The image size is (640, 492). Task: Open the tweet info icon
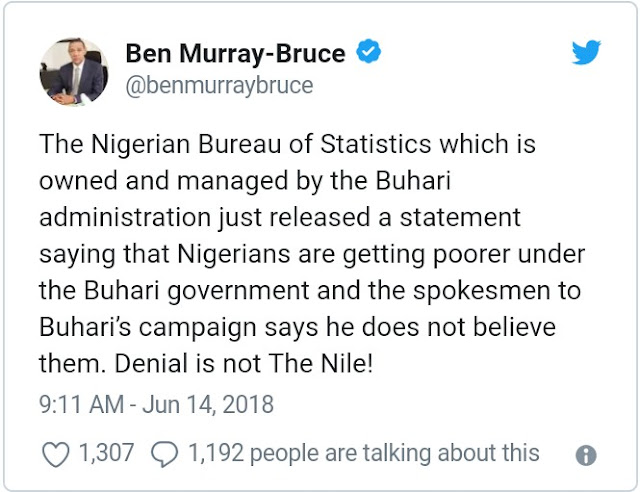586,455
